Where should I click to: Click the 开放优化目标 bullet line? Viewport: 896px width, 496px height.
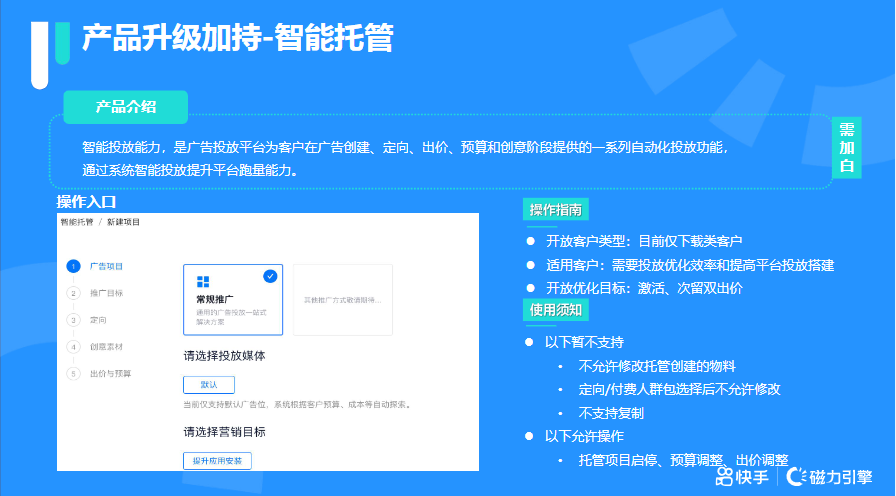[x=634, y=288]
